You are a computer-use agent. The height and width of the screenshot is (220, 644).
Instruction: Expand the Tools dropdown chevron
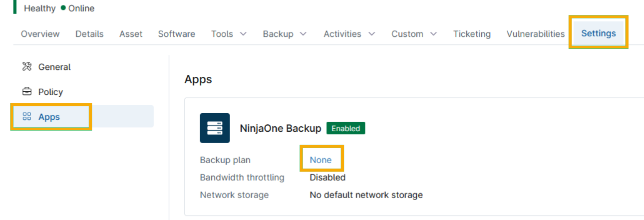pos(243,34)
